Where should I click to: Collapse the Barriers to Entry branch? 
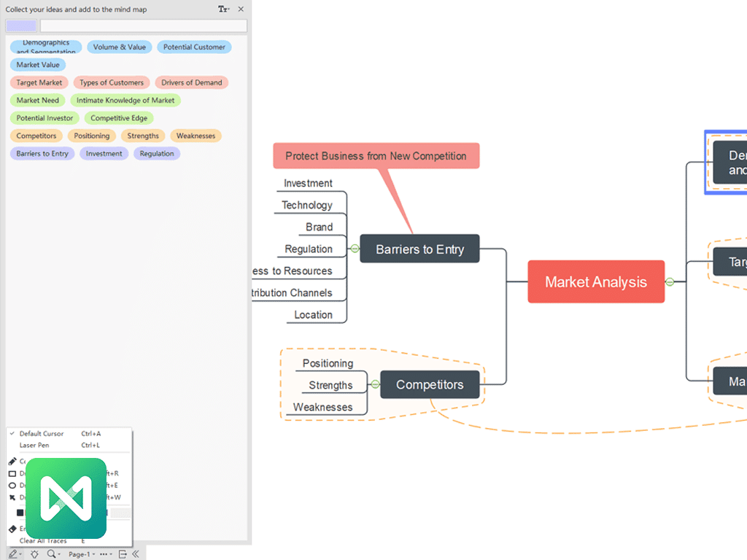click(355, 249)
